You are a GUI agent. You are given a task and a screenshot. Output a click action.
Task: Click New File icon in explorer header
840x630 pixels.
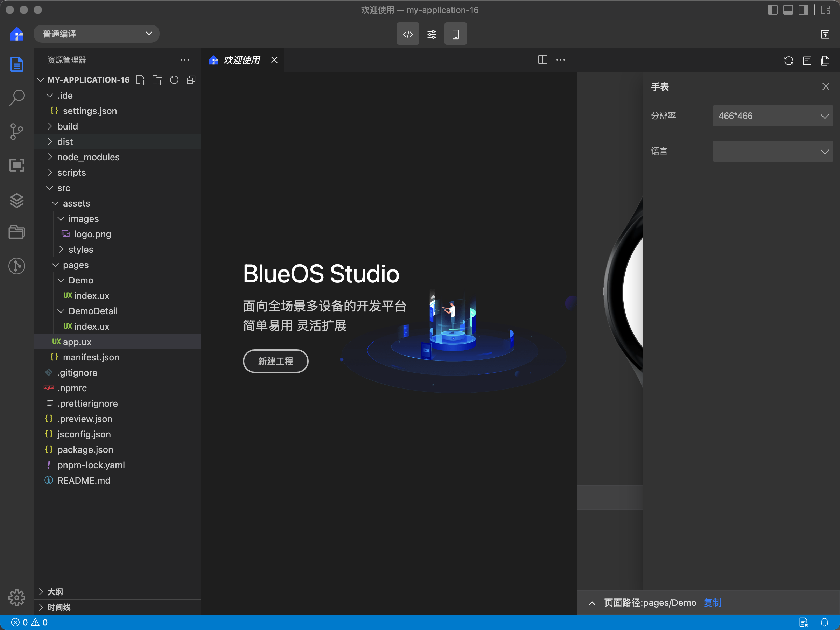[141, 80]
